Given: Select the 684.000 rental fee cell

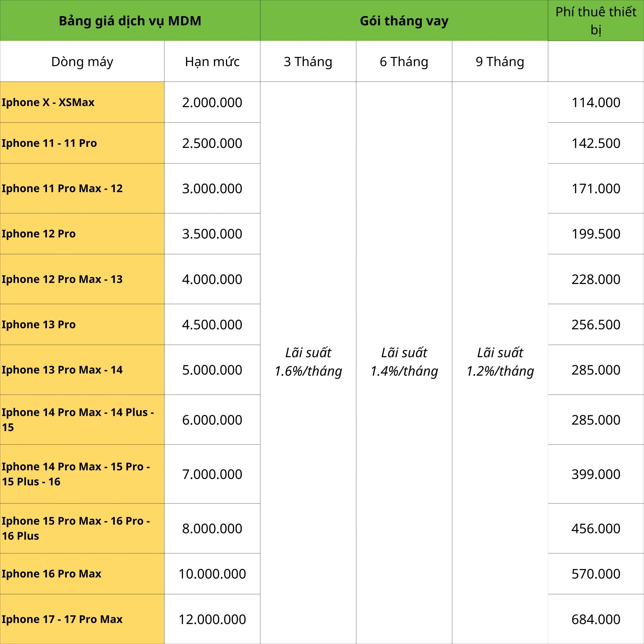Looking at the screenshot, I should tap(596, 619).
